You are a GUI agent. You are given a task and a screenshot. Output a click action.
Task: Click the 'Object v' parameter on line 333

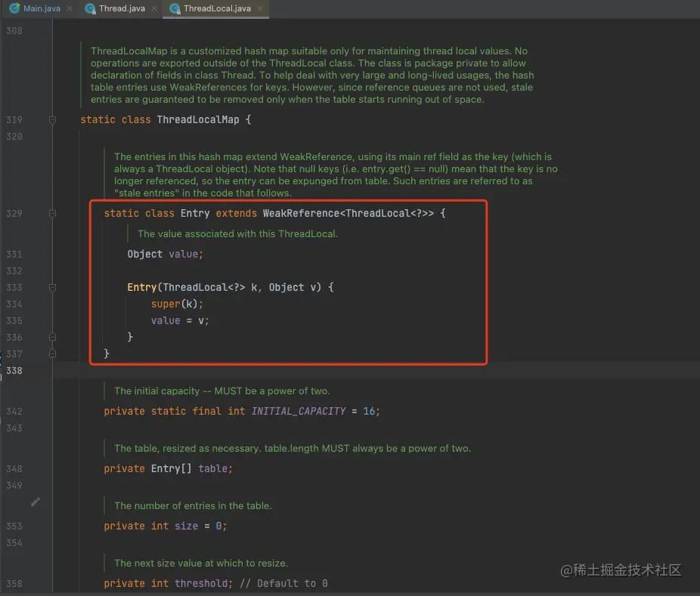[293, 287]
